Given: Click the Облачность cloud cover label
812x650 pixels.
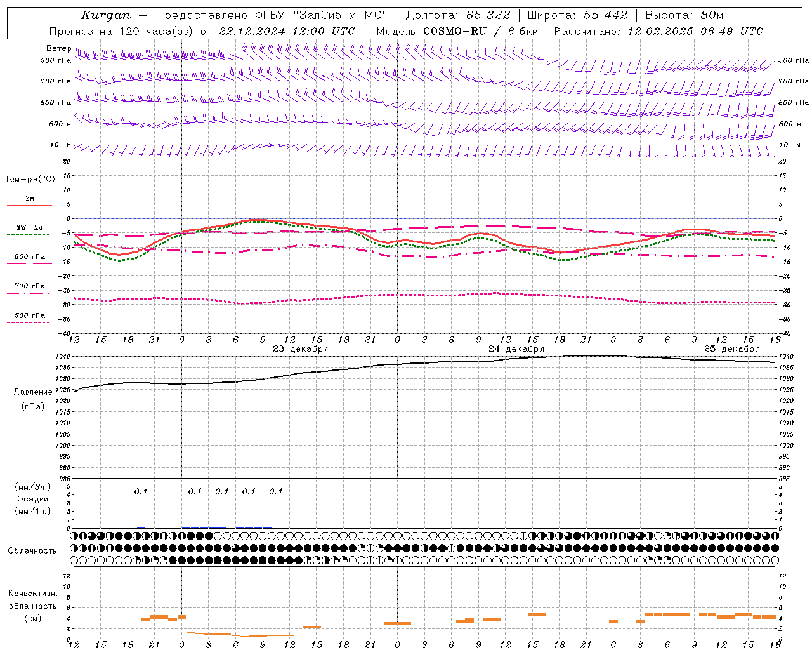Looking at the screenshot, I should (32, 550).
